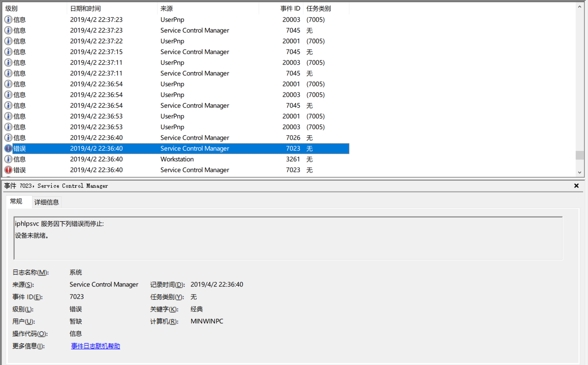Select the 常规 tab

point(16,202)
